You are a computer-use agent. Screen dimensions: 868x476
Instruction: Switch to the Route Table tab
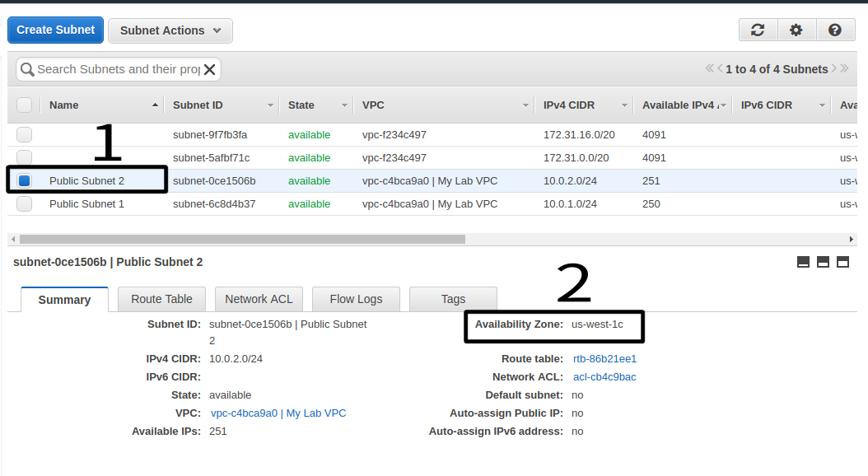(x=161, y=299)
